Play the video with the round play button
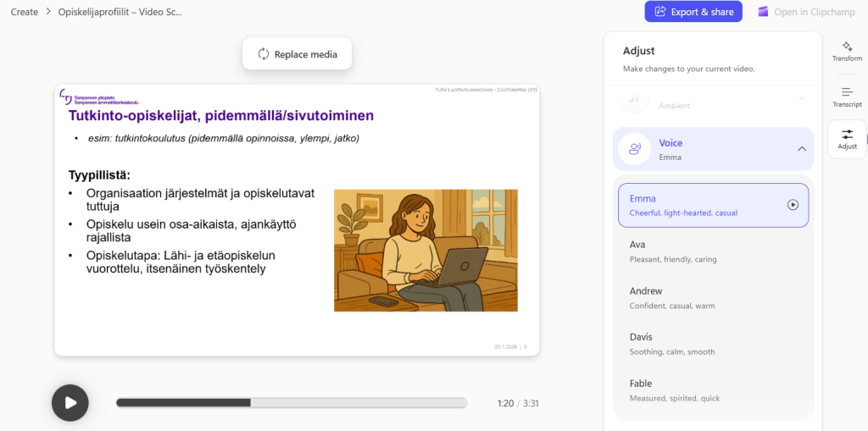The image size is (868, 431). pos(70,403)
